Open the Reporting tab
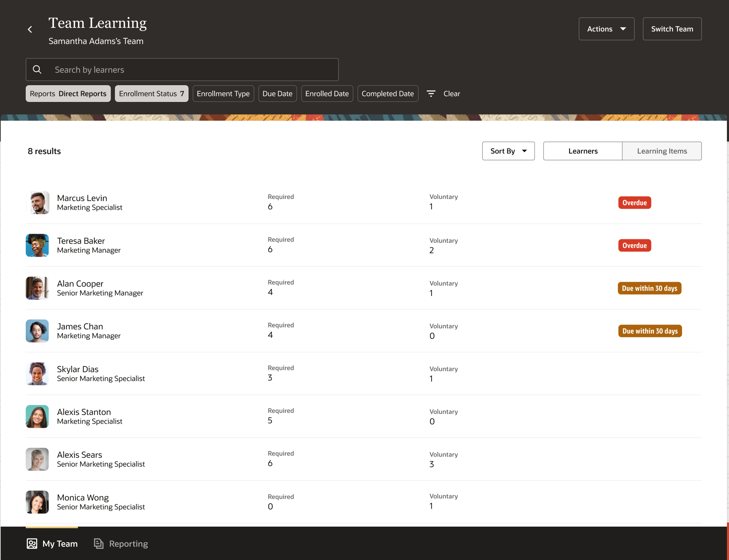729x560 pixels. click(x=128, y=544)
